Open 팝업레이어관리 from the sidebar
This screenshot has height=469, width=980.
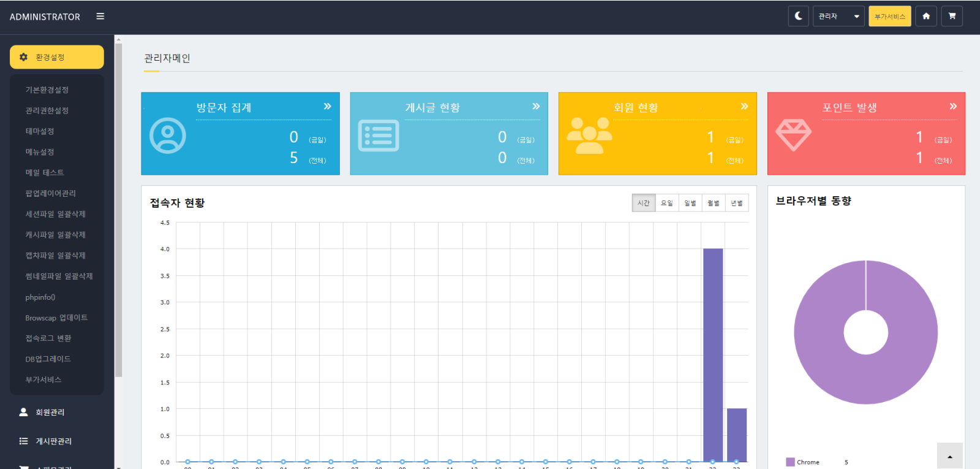[x=50, y=194]
